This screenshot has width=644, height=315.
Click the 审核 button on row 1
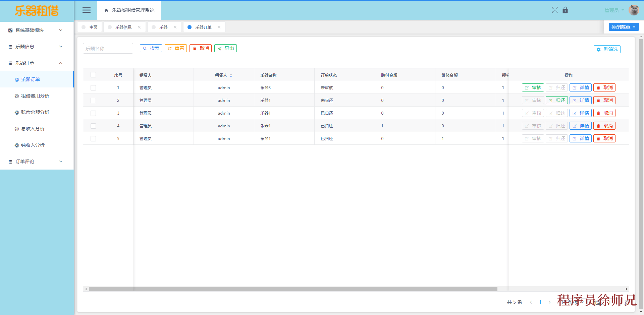click(x=533, y=87)
